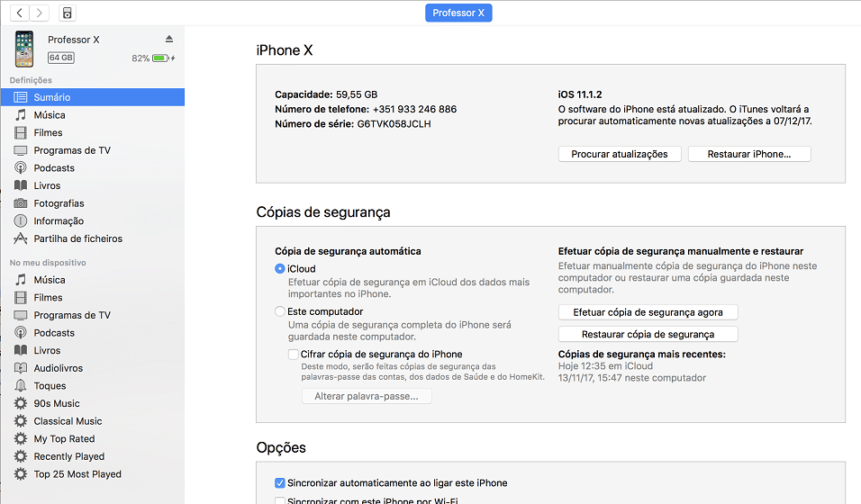861x504 pixels.
Task: Click the Restaurar iPhone... button
Action: click(x=749, y=154)
